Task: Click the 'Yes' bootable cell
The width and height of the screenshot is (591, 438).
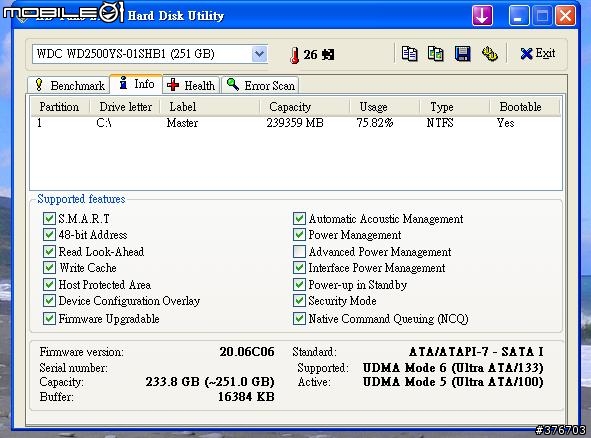Action: (505, 123)
